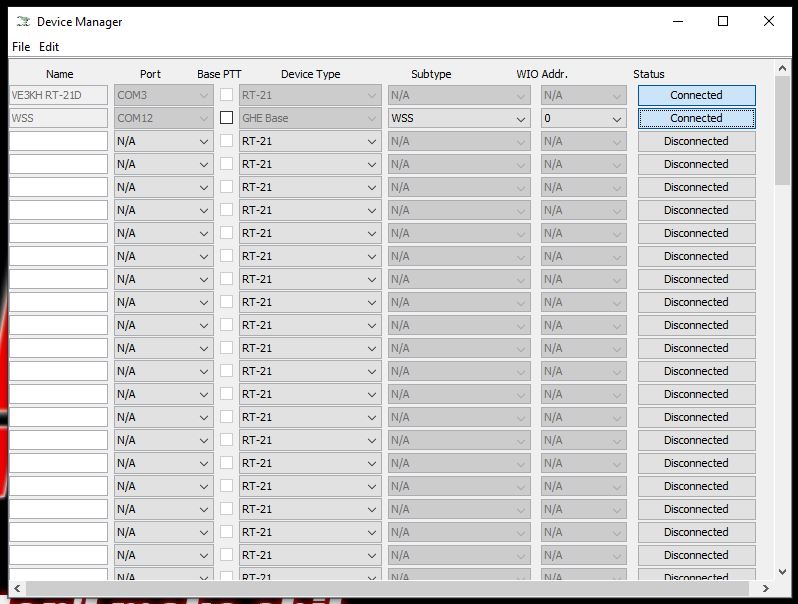Screen dimensions: 798x604
Task: Toggle Base PTT checkbox for WSS row
Action: pos(227,118)
